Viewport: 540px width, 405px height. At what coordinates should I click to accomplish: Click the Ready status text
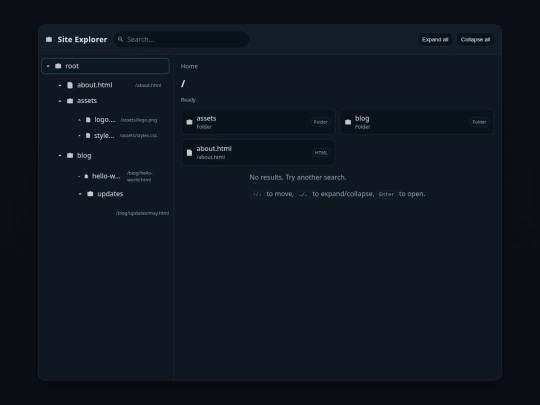pos(188,100)
